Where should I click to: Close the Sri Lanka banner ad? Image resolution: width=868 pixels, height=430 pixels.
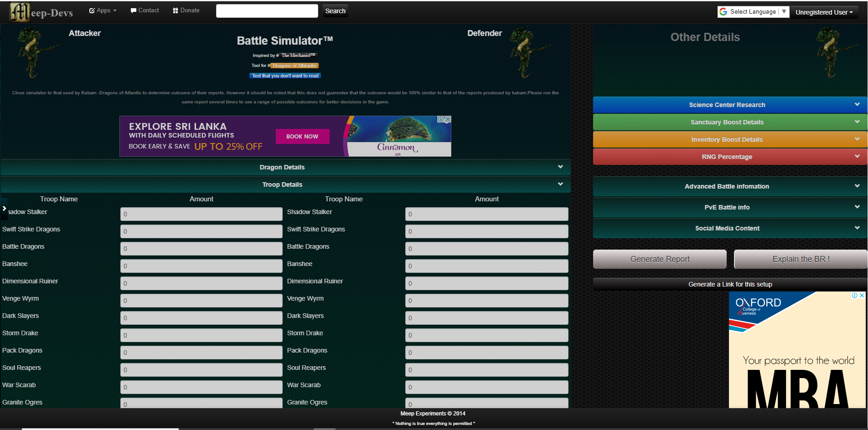(448, 119)
